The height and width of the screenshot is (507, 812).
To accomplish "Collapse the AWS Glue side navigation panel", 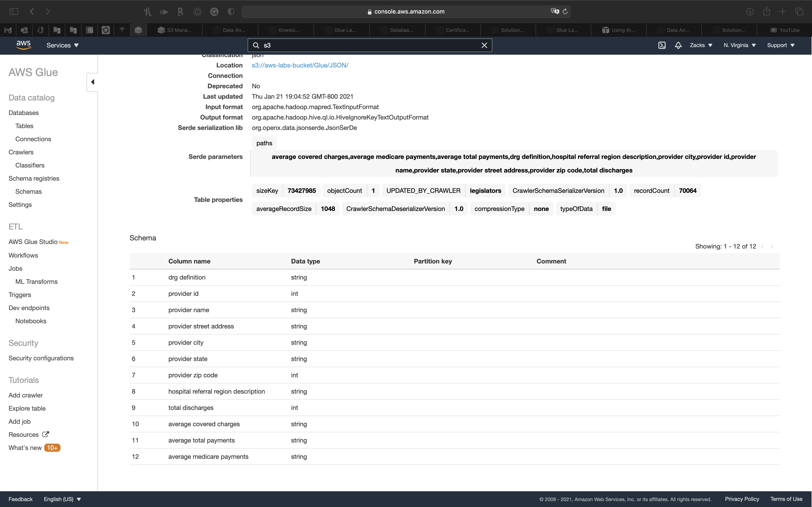I will pyautogui.click(x=92, y=82).
